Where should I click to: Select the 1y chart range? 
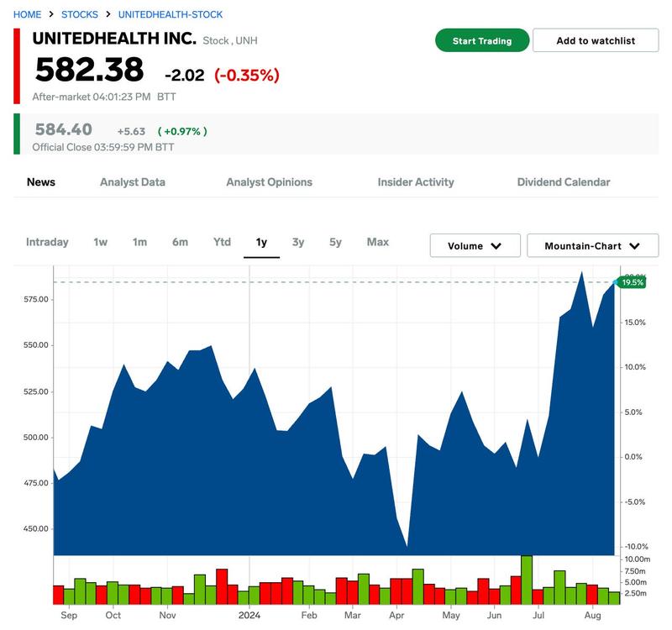(x=261, y=242)
